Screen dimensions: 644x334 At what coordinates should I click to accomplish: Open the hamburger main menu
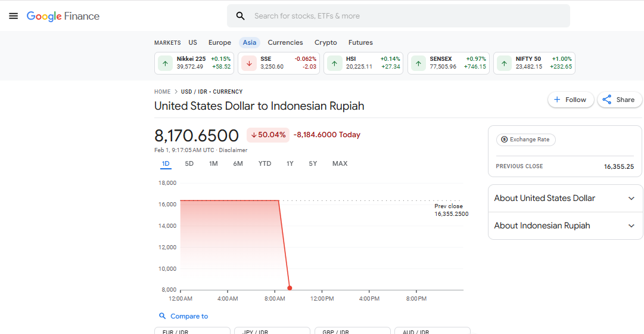13,16
